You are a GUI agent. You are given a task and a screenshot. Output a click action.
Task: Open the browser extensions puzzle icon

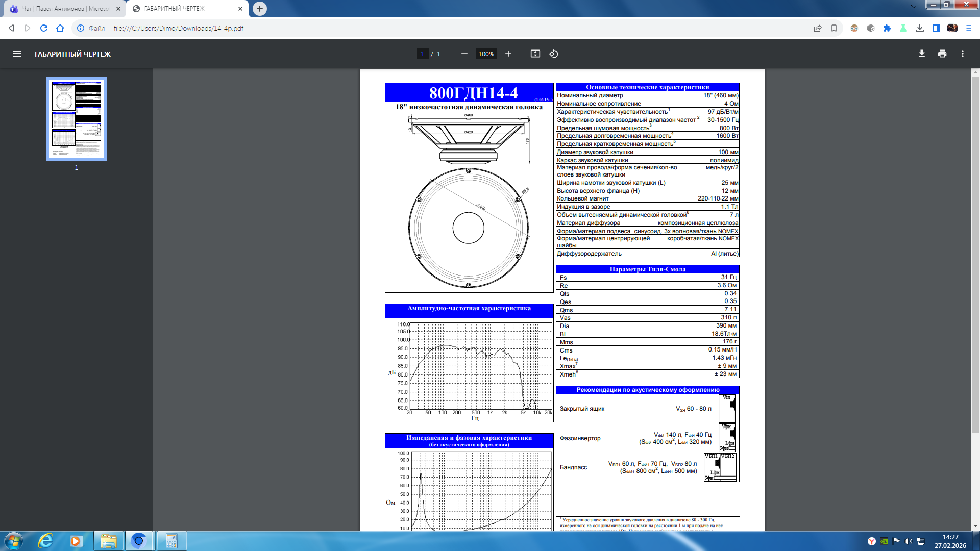[887, 28]
